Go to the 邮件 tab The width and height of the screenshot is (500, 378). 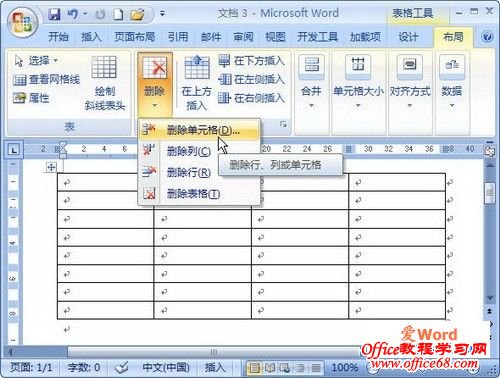pos(211,37)
